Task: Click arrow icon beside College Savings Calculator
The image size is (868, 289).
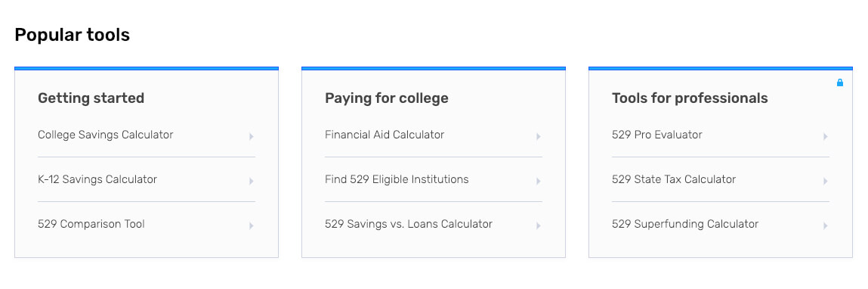Action: (252, 136)
